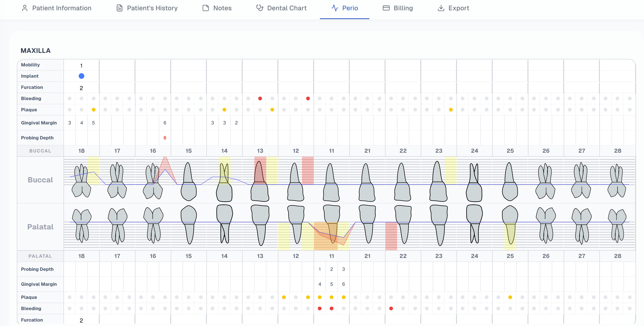Click the Patient's History document icon
This screenshot has width=644, height=326.
coord(120,8)
